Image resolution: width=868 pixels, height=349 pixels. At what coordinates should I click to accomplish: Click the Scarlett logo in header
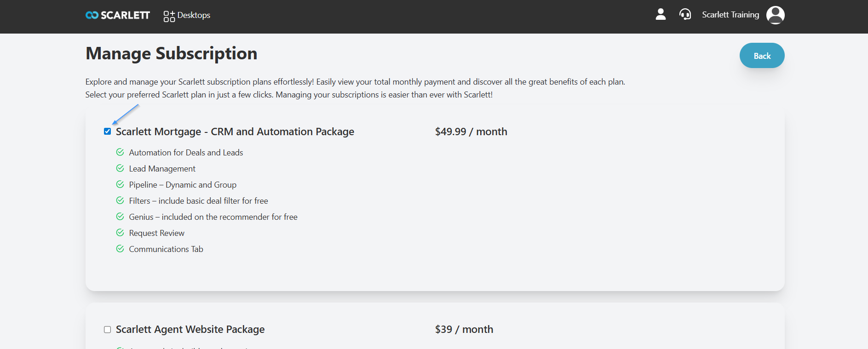118,15
